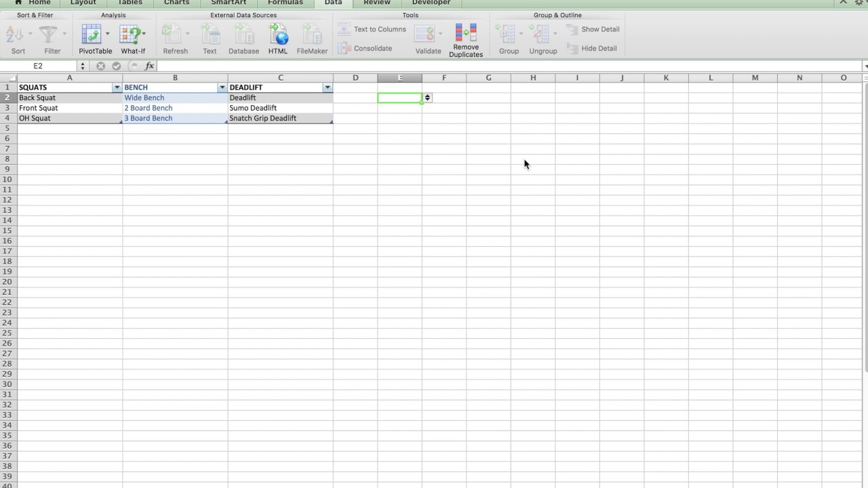Select the '2 Board Bench' cell
Image resolution: width=868 pixels, height=488 pixels.
click(x=175, y=108)
